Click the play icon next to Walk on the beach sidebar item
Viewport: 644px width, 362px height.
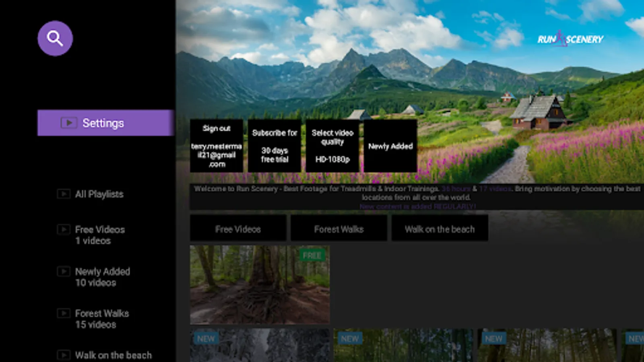pyautogui.click(x=64, y=355)
